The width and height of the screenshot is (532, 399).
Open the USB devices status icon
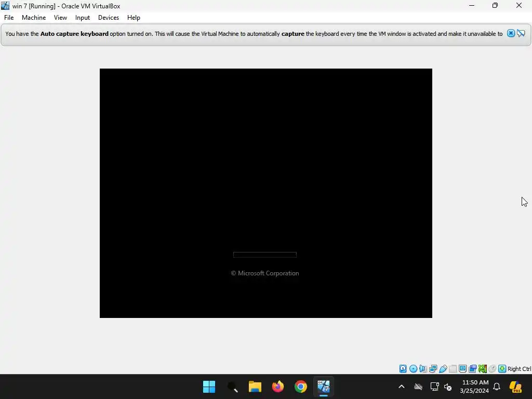(x=443, y=368)
